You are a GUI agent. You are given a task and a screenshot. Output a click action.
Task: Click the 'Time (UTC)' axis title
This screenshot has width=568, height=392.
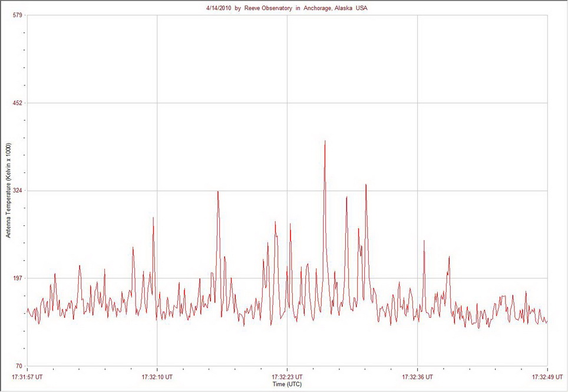pyautogui.click(x=288, y=384)
